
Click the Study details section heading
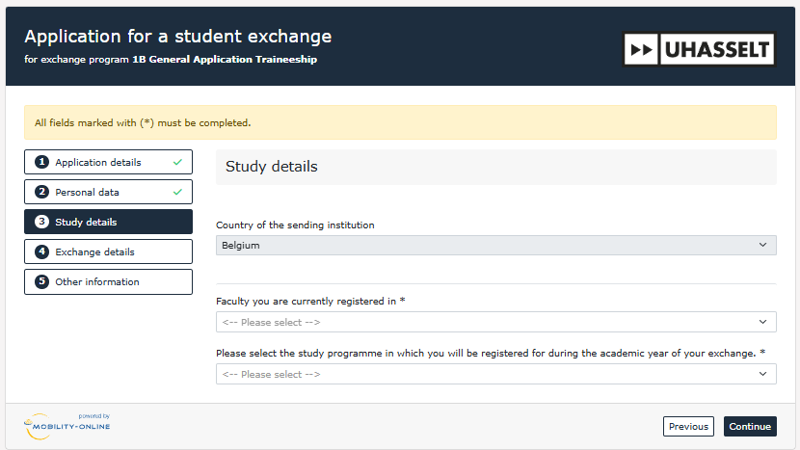click(272, 167)
